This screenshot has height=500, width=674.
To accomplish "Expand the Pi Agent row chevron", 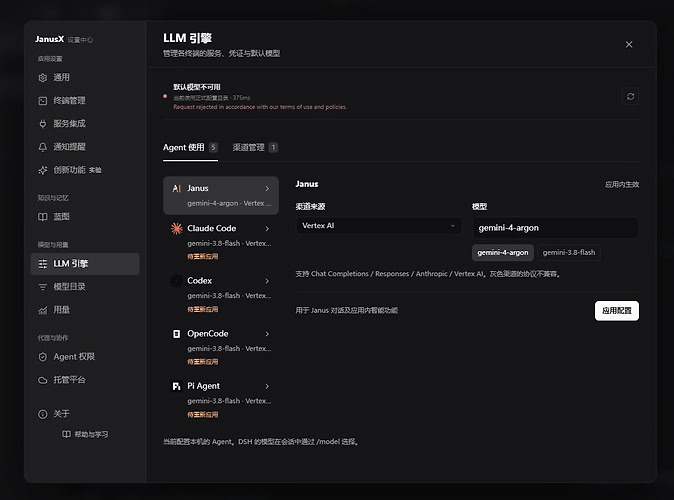I will (267, 387).
